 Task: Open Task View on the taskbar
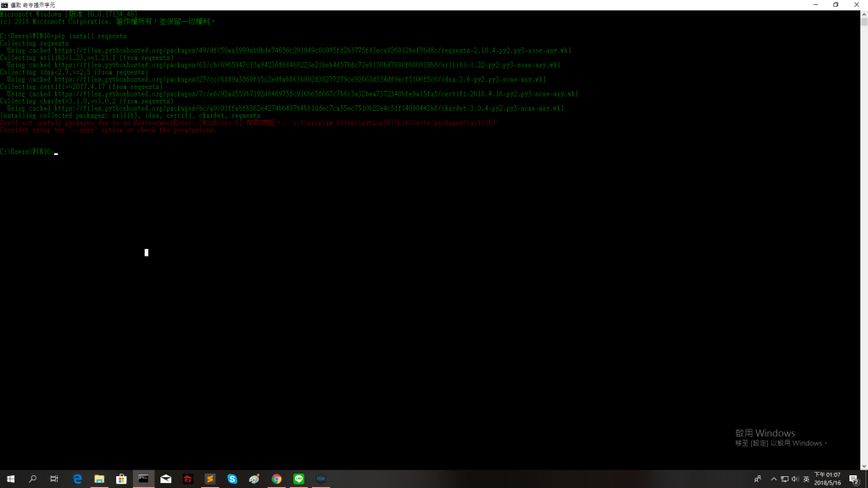pyautogui.click(x=54, y=480)
